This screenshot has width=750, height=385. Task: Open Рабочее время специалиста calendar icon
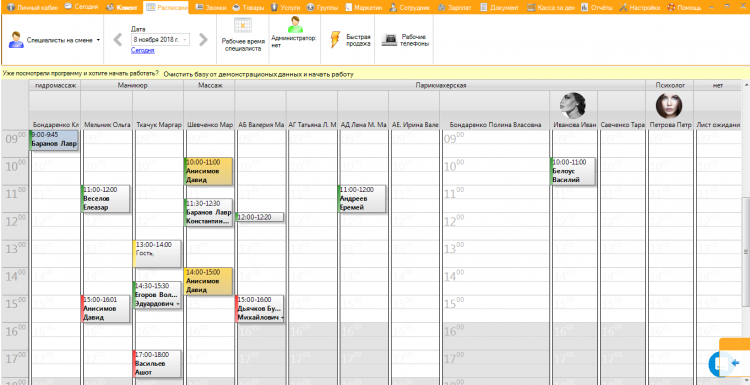point(243,25)
